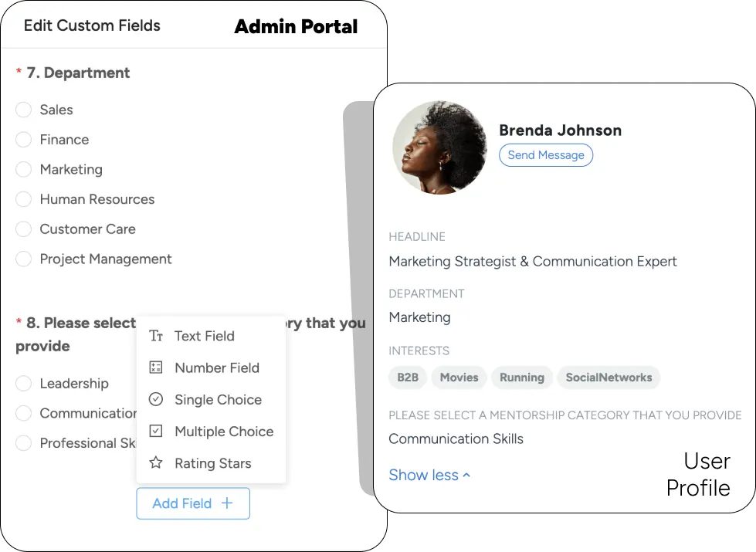Click the B2B interest tag
Screen dimensions: 756x552
point(408,378)
